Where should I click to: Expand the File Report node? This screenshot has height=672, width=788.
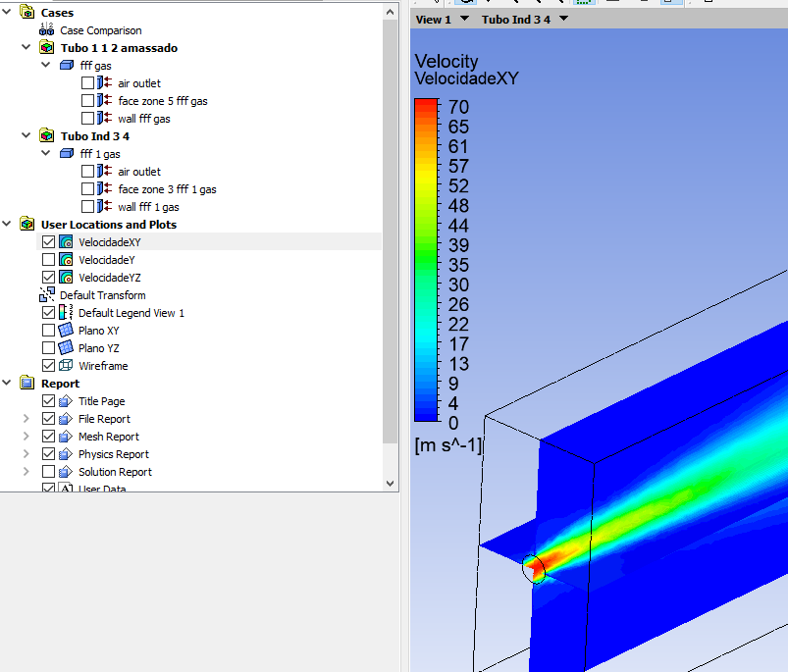click(x=26, y=419)
